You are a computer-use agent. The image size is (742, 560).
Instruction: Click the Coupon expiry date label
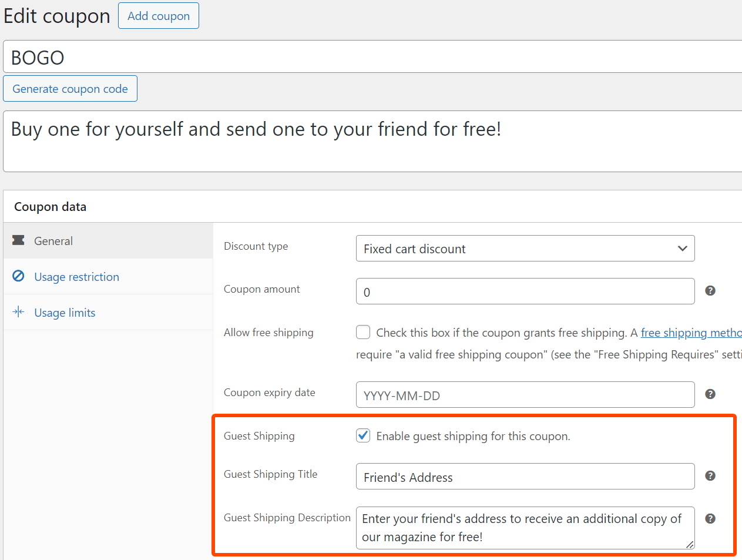pyautogui.click(x=269, y=393)
